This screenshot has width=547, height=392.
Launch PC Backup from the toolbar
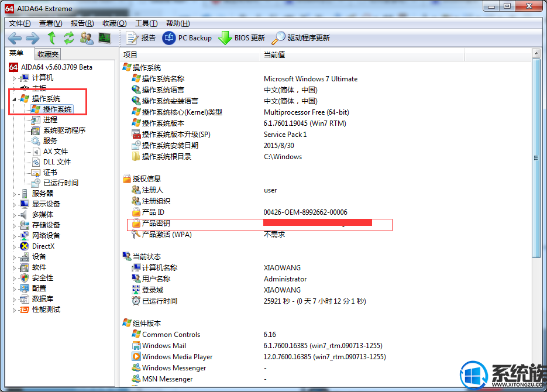187,37
